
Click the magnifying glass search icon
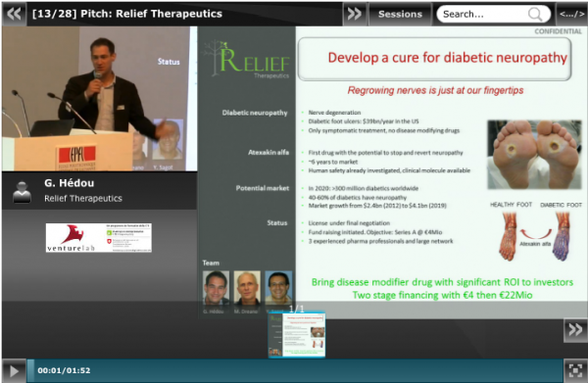(x=535, y=15)
